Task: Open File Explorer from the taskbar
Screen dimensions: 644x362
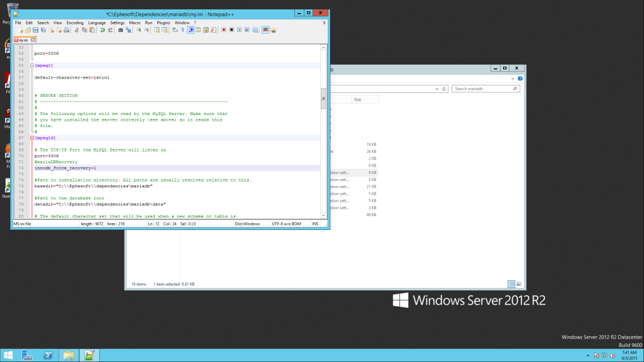Action: tap(69, 356)
